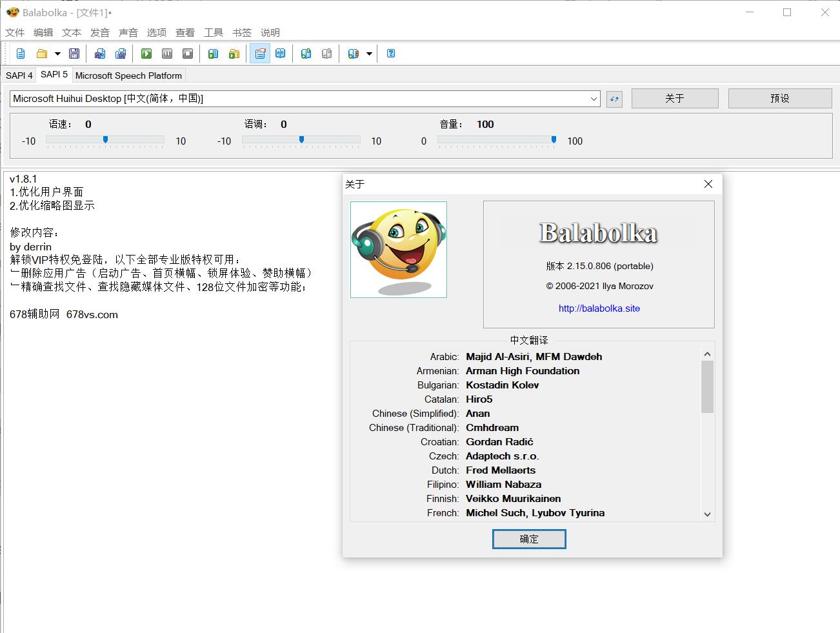The width and height of the screenshot is (840, 633).
Task: Expand the Open file dropdown arrow
Action: tap(57, 54)
